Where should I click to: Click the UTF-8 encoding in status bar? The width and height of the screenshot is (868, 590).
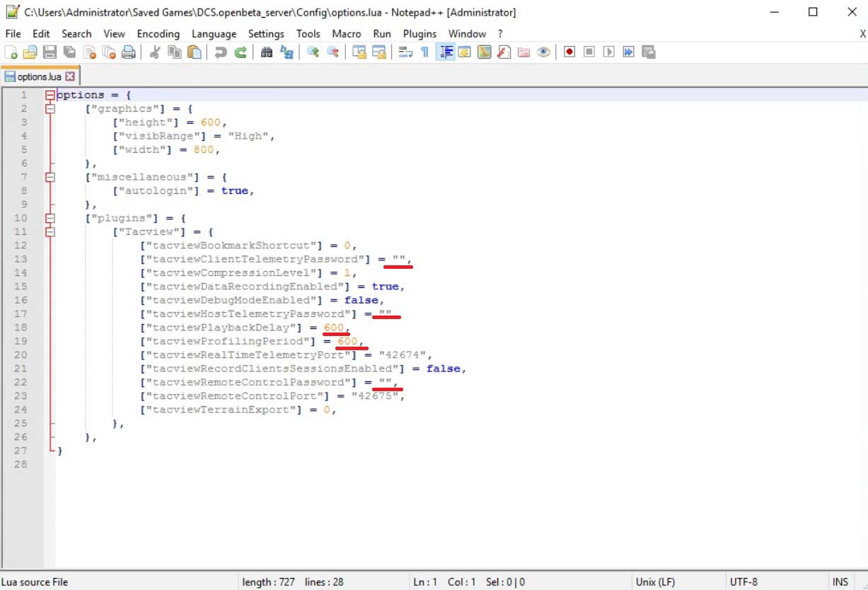743,582
